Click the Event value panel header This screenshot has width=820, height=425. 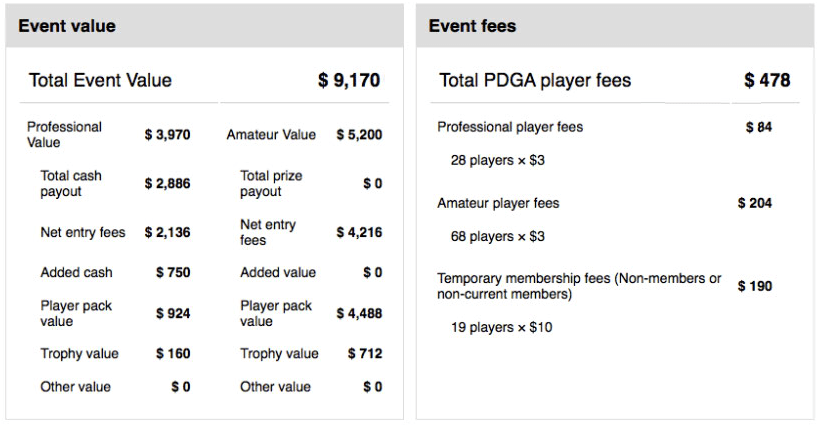(67, 26)
